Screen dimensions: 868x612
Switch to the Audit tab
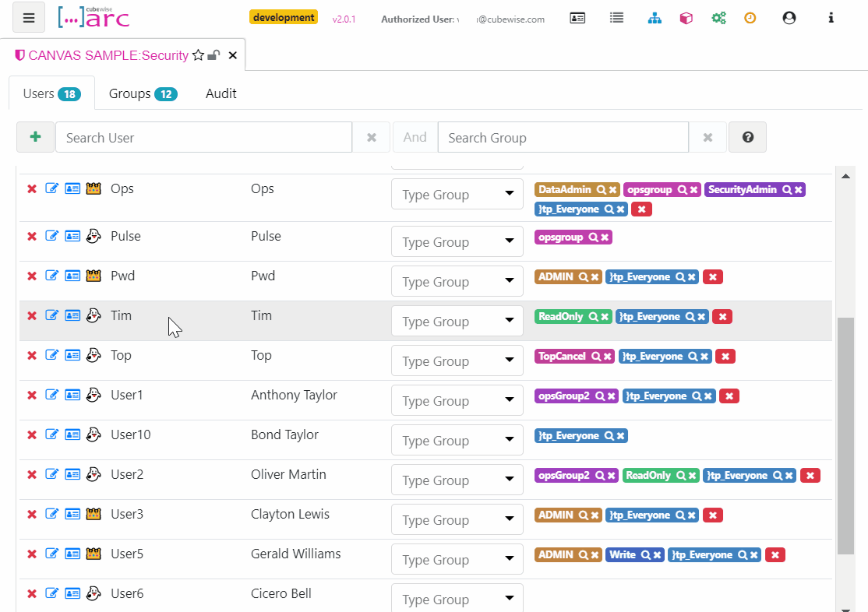click(x=221, y=93)
